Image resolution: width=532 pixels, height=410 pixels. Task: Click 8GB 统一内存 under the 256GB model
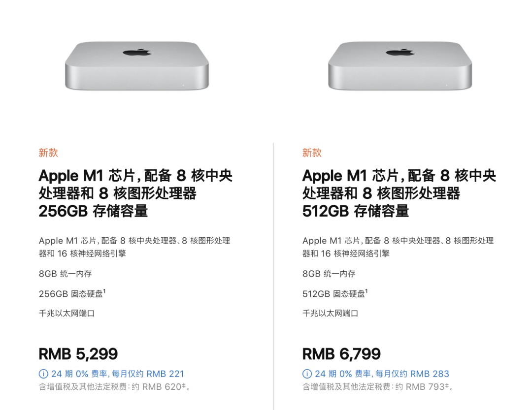coord(66,274)
